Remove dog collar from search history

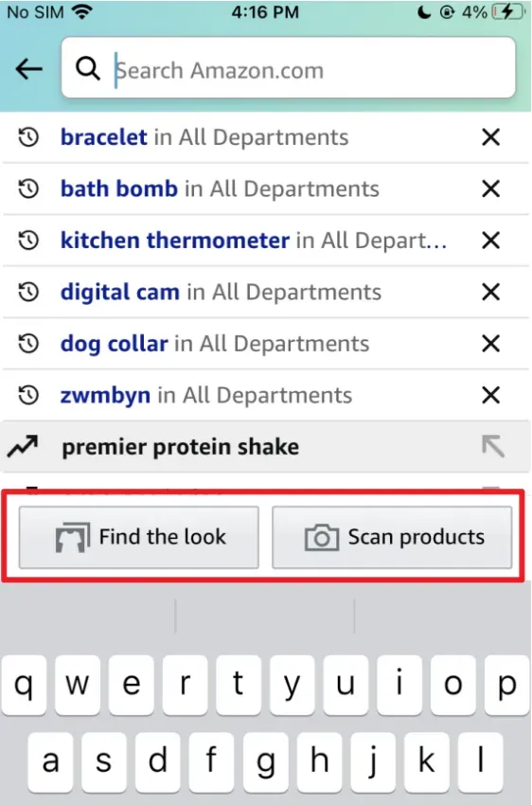click(491, 343)
